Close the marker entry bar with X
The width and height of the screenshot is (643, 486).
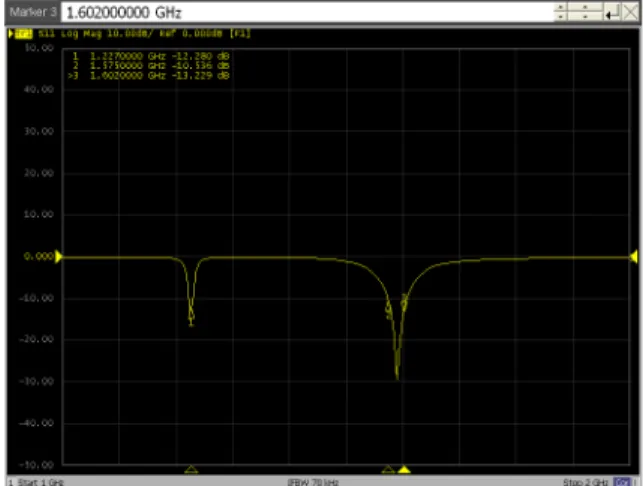[631, 13]
